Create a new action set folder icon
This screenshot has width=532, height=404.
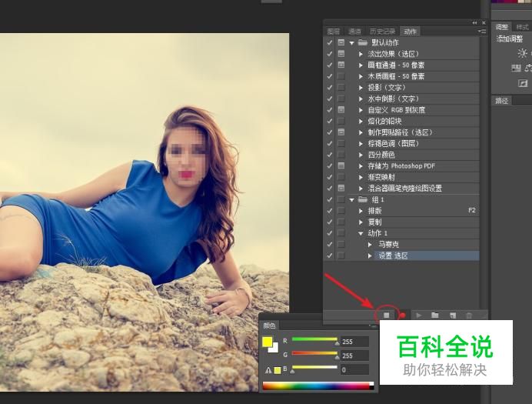(435, 316)
